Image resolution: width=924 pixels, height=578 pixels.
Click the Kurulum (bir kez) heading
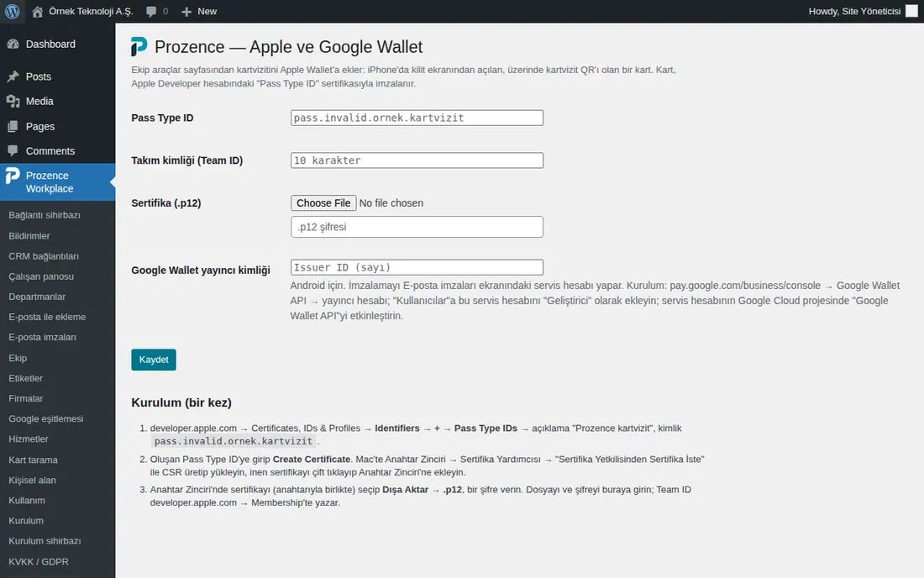pos(181,402)
